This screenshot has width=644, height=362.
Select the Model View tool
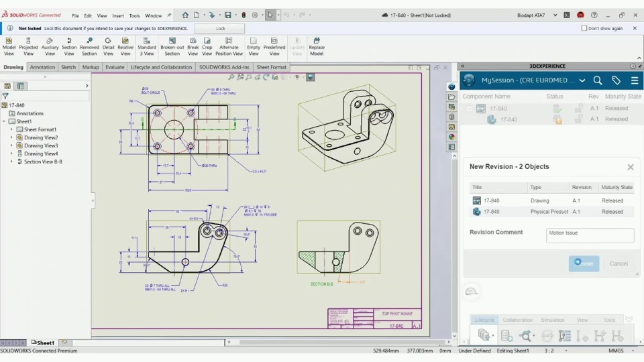point(9,46)
